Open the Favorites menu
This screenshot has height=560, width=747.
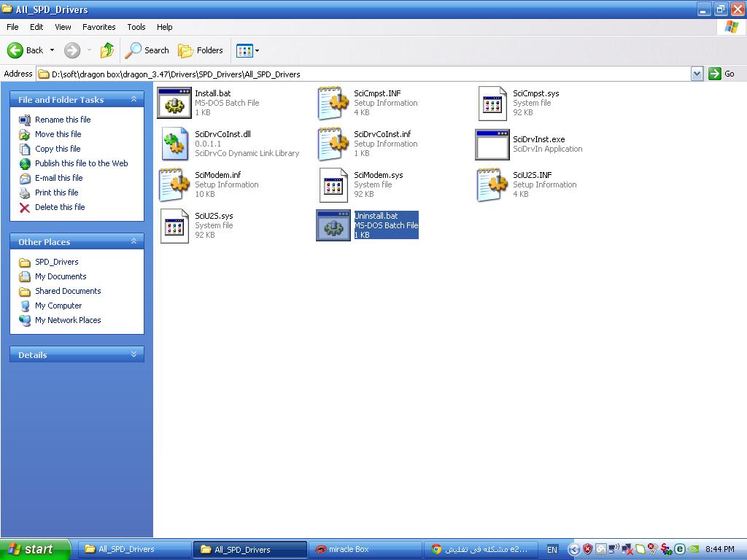(98, 27)
